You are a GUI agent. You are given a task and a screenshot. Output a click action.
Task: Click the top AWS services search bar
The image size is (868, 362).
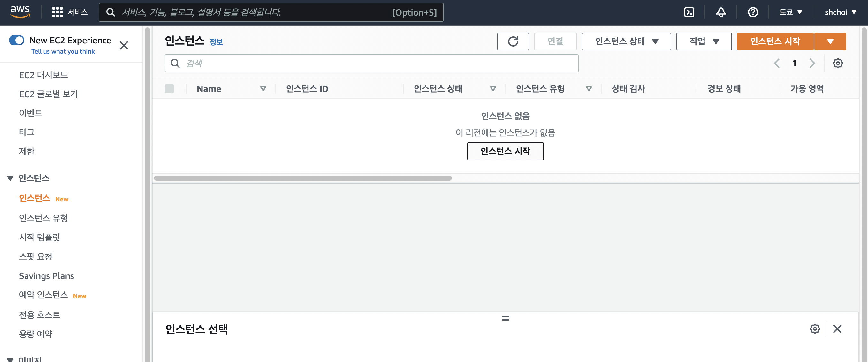pos(271,12)
